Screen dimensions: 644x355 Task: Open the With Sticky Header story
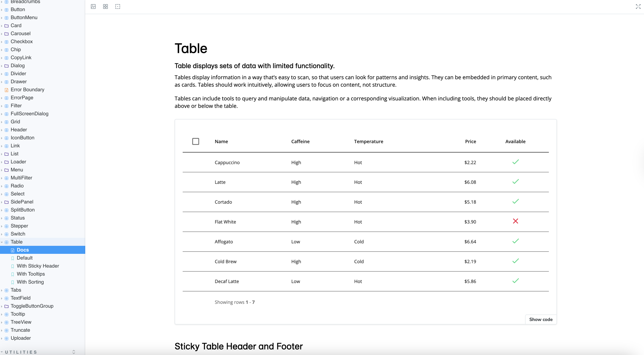(x=38, y=266)
